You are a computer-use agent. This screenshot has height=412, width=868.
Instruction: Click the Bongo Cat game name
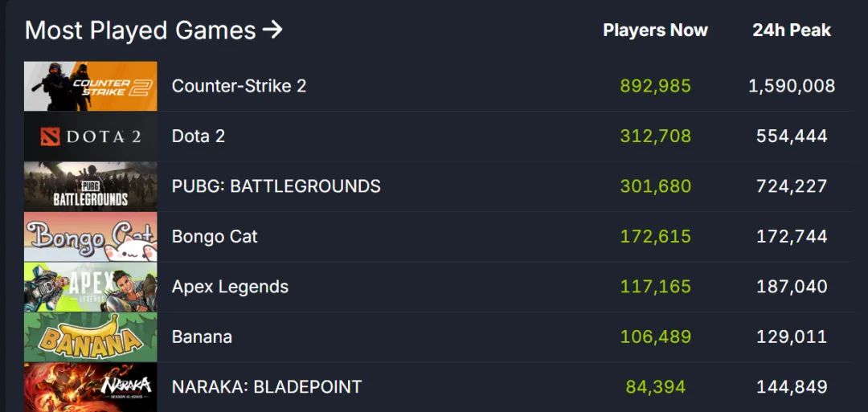215,237
